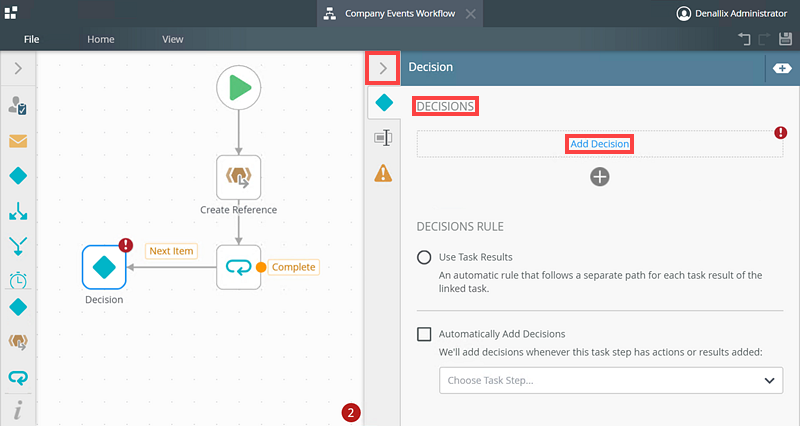The image size is (800, 426).
Task: Click the Save disk icon
Action: coord(785,39)
